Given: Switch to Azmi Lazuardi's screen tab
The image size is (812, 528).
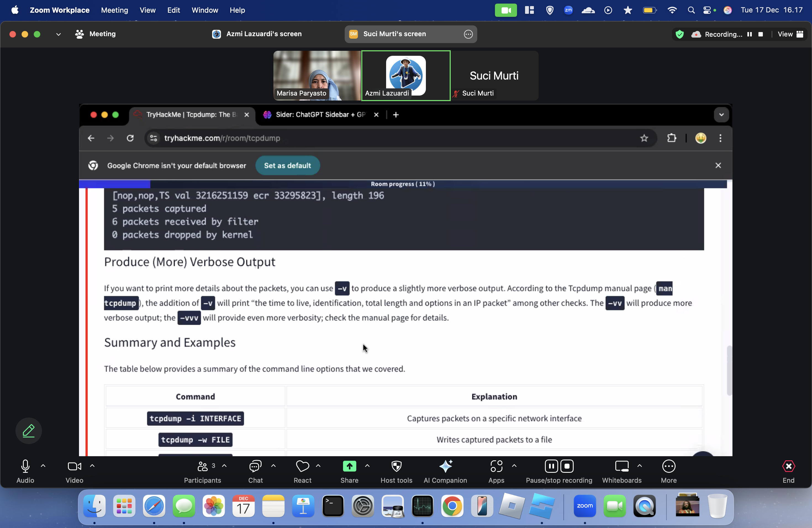Looking at the screenshot, I should pos(257,34).
